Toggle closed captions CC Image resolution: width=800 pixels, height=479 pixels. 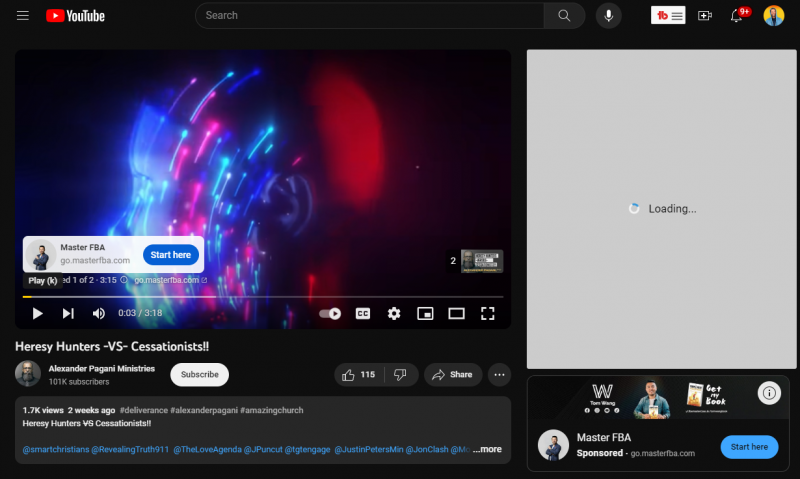pos(363,313)
